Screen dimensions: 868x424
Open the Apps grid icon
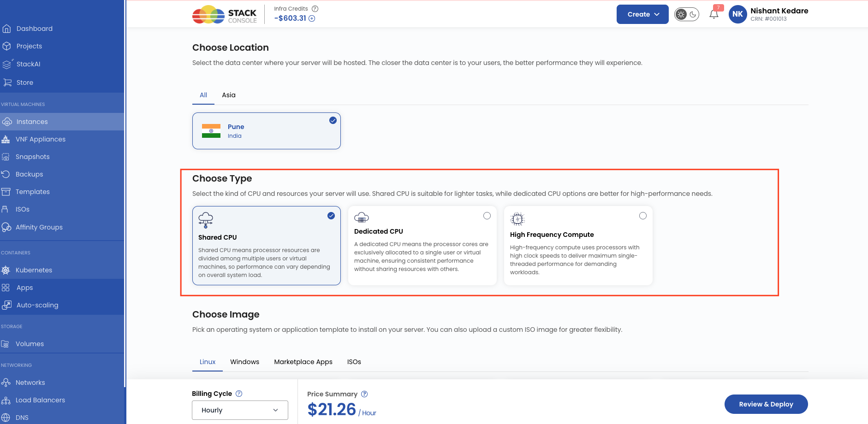coord(6,288)
